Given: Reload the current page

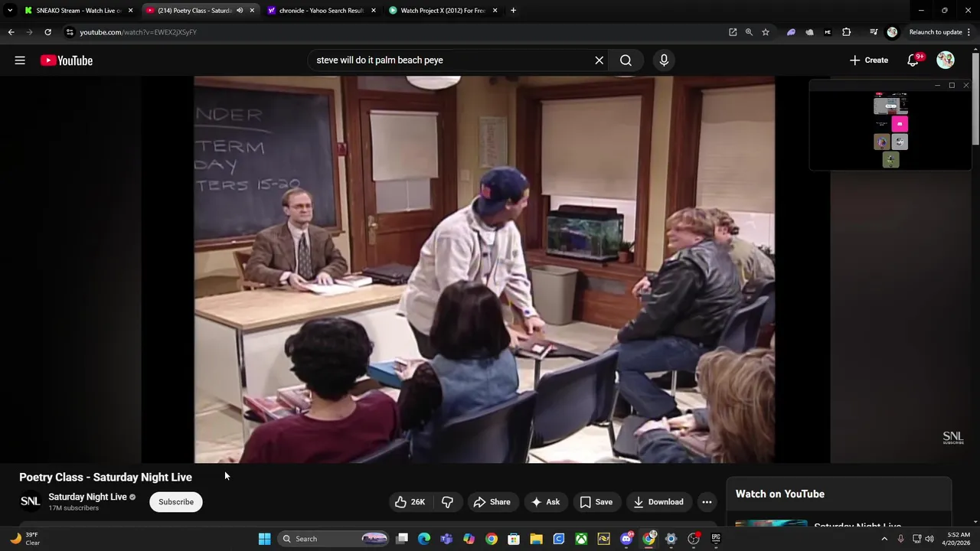Looking at the screenshot, I should 47,32.
